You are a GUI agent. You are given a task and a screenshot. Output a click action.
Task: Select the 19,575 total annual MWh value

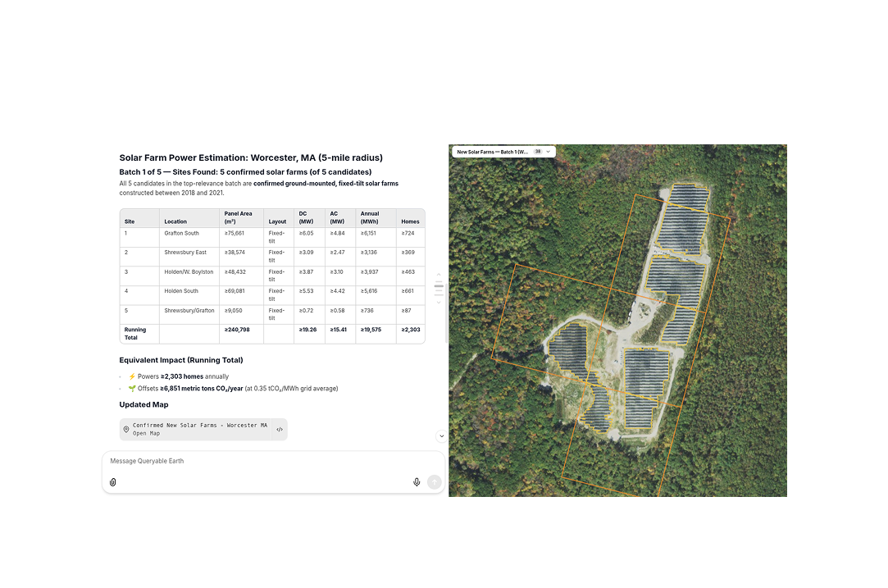coord(371,330)
